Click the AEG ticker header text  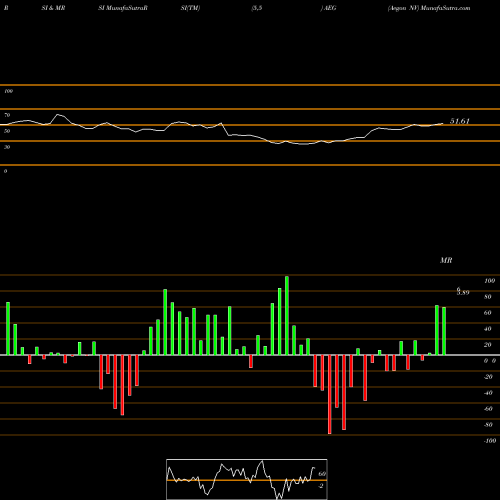(x=330, y=8)
